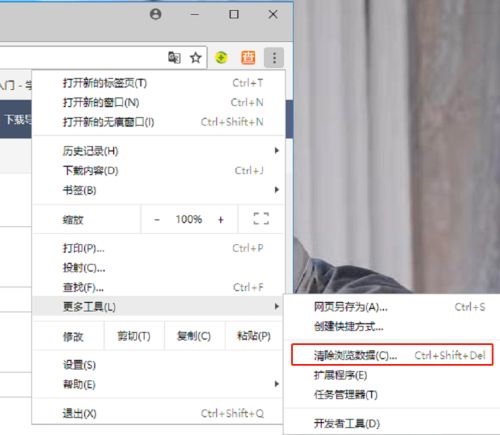The image size is (500, 435).
Task: Increase zoom with the plus button
Action: tap(220, 220)
